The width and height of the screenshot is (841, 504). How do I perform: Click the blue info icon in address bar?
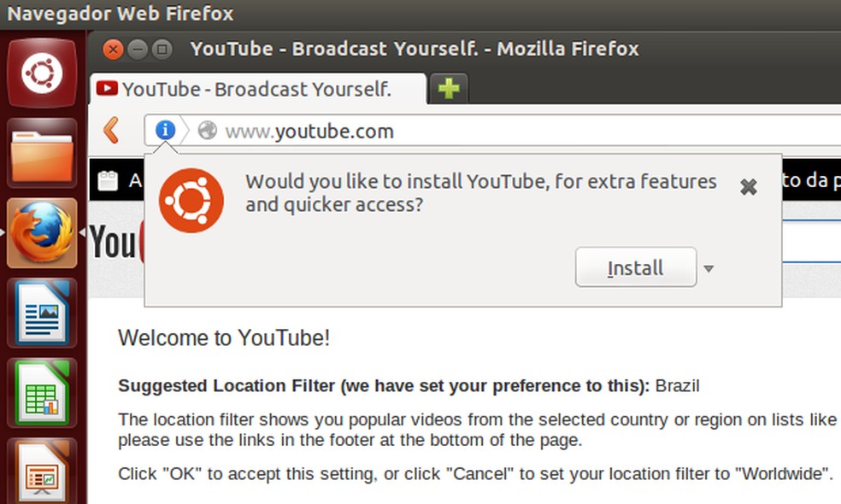165,131
